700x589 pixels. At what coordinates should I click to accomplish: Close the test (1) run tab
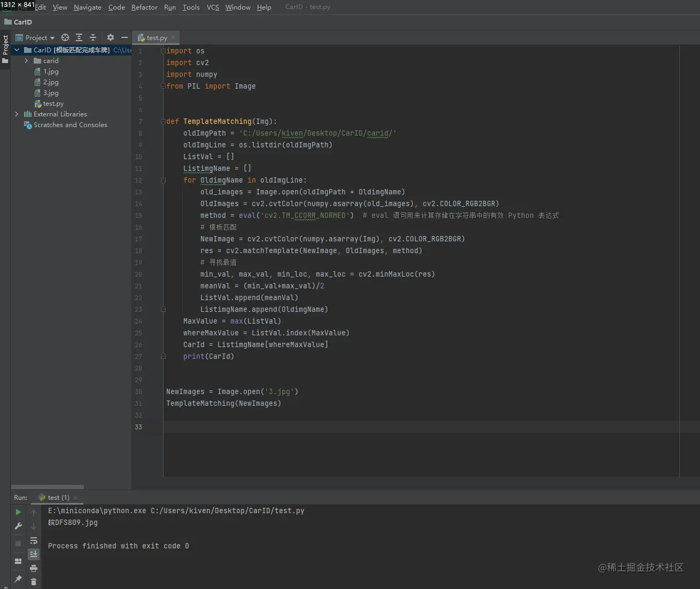(75, 498)
